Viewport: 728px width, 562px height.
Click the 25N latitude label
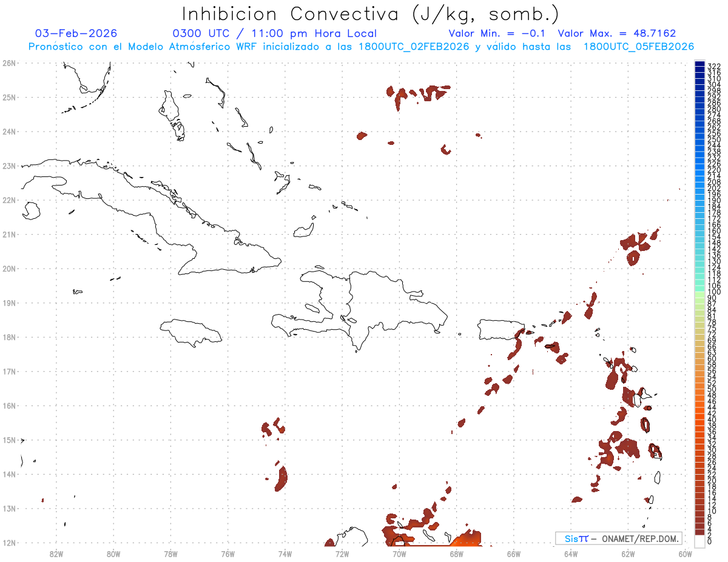tap(8, 97)
